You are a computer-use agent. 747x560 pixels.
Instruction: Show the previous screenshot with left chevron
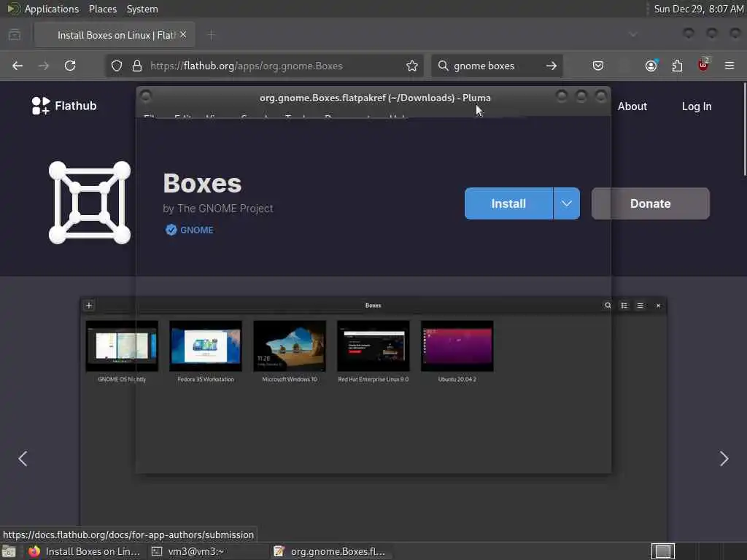(23, 459)
